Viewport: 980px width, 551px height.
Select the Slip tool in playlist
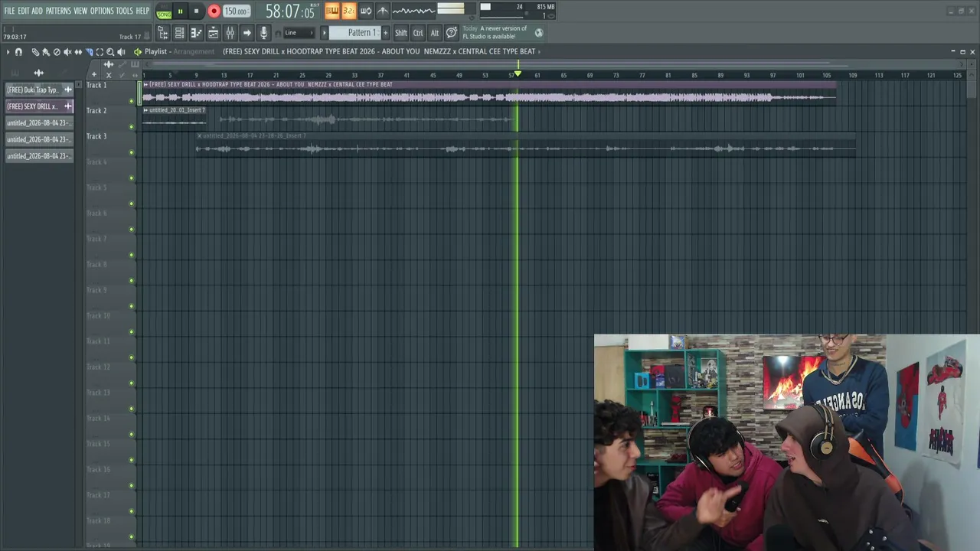tap(78, 52)
